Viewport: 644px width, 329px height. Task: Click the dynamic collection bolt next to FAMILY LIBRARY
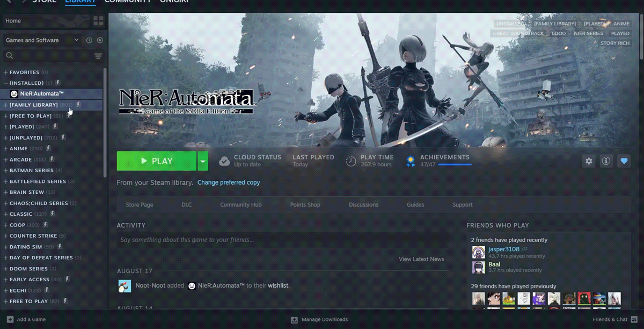78,105
